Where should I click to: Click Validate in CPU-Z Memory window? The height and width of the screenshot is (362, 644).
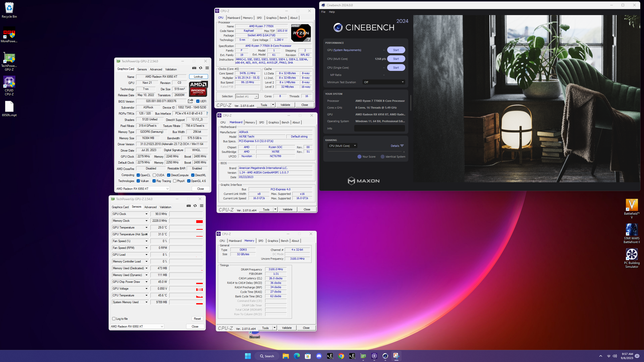tap(287, 328)
